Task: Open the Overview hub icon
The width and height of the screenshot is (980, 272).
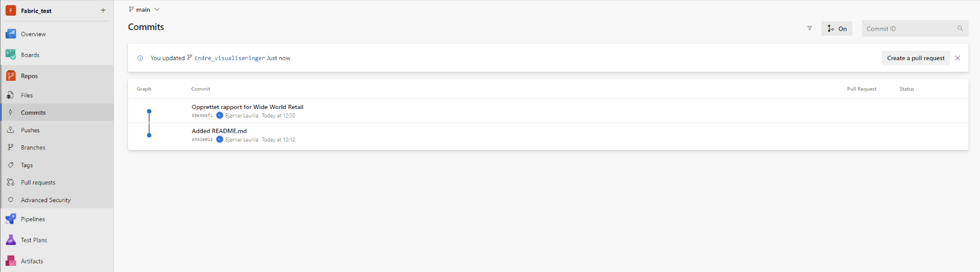Action: tap(10, 34)
